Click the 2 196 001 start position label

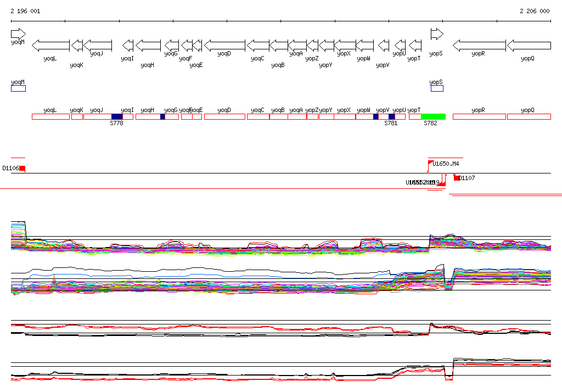[x=25, y=11]
